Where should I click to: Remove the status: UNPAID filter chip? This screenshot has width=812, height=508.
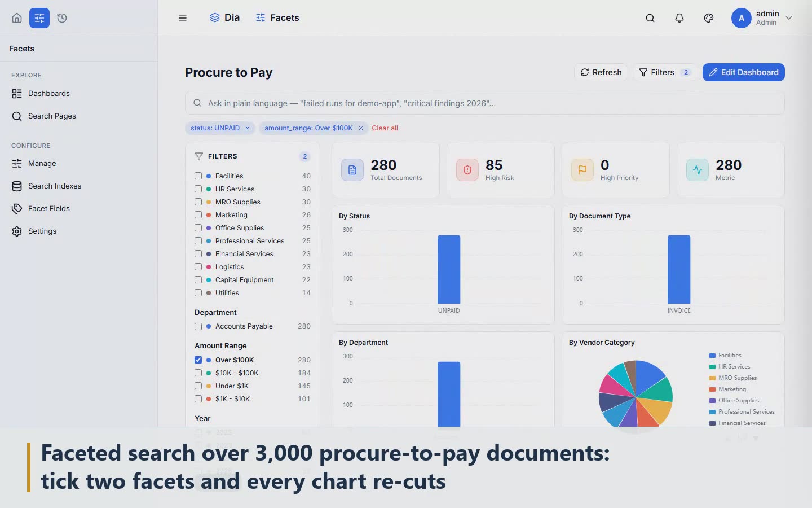(248, 128)
